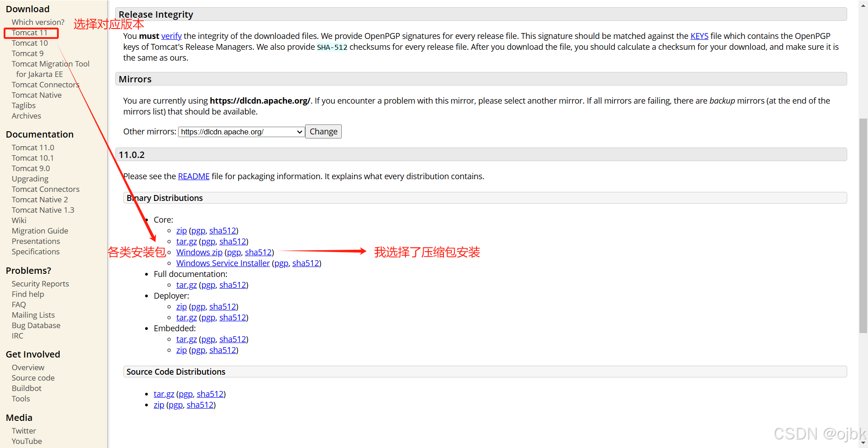
Task: Open the Archives link
Action: [26, 116]
